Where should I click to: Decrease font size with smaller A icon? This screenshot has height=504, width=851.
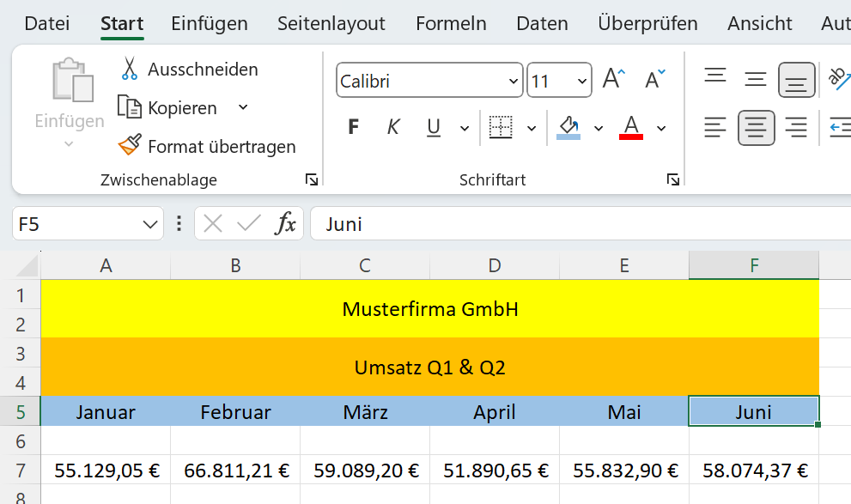tap(654, 81)
